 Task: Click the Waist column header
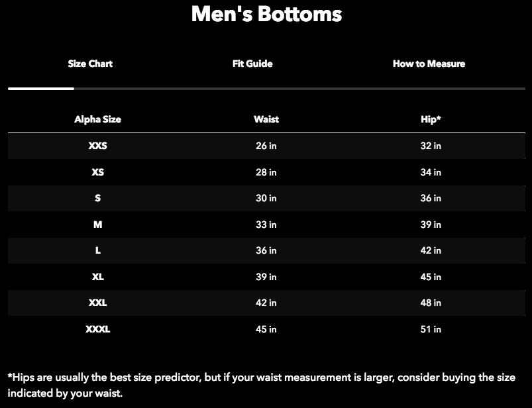(x=266, y=119)
